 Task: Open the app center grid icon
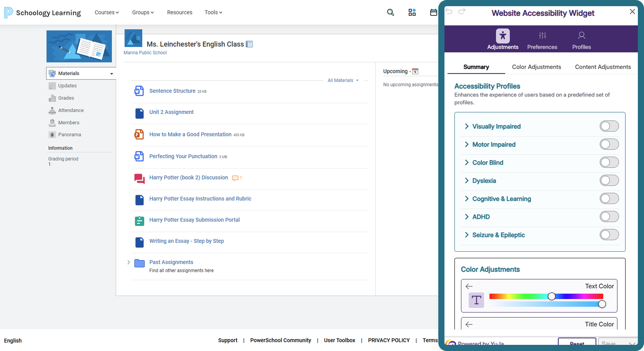tap(412, 12)
